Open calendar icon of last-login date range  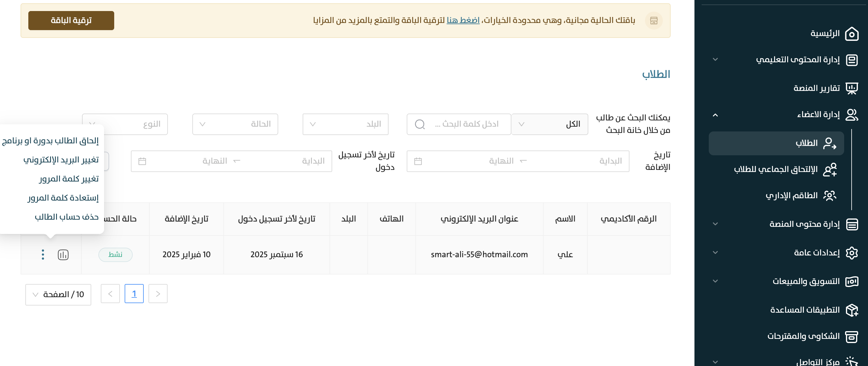[x=142, y=161]
